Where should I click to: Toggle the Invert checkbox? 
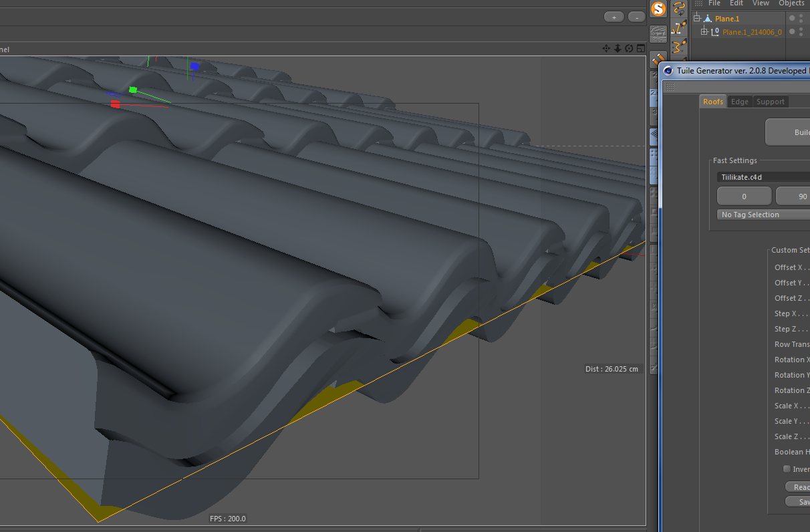click(787, 469)
